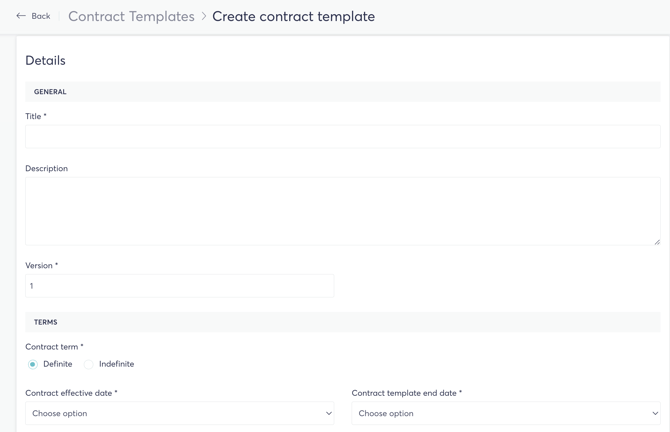
Task: Click the Description box resize handle
Action: coord(656,241)
